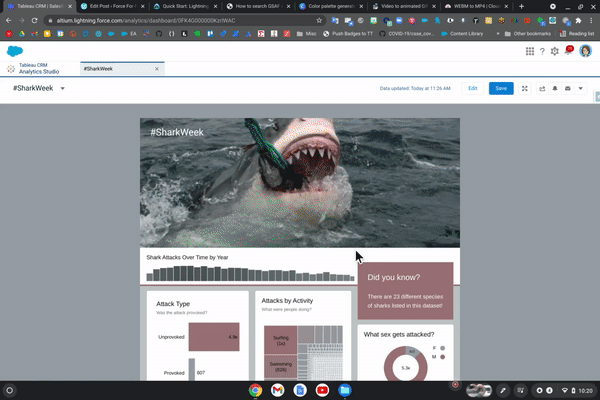Enter fullscreen presentation mode for dashboard
The width and height of the screenshot is (600, 400).
(524, 88)
